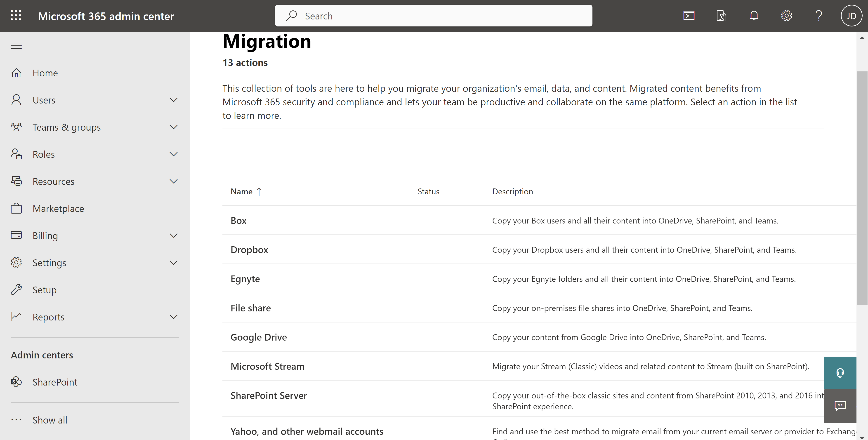This screenshot has height=440, width=868.
Task: Click the Reports menu item in sidebar
Action: pyautogui.click(x=48, y=316)
